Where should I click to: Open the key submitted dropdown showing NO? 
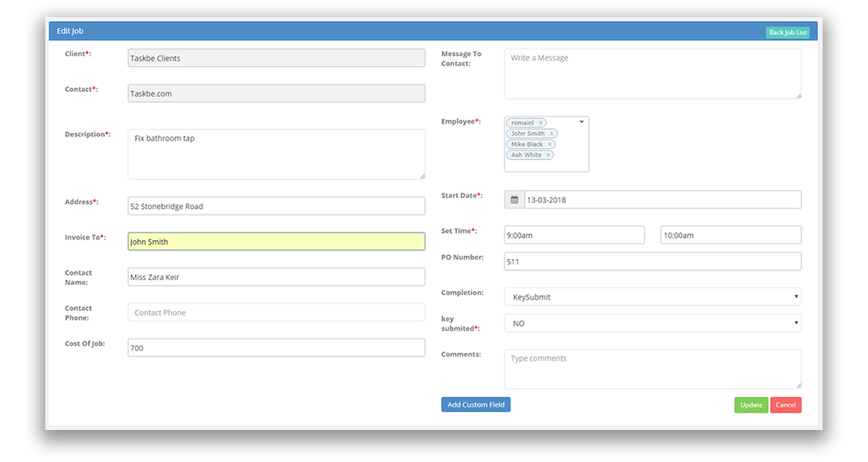pos(653,323)
